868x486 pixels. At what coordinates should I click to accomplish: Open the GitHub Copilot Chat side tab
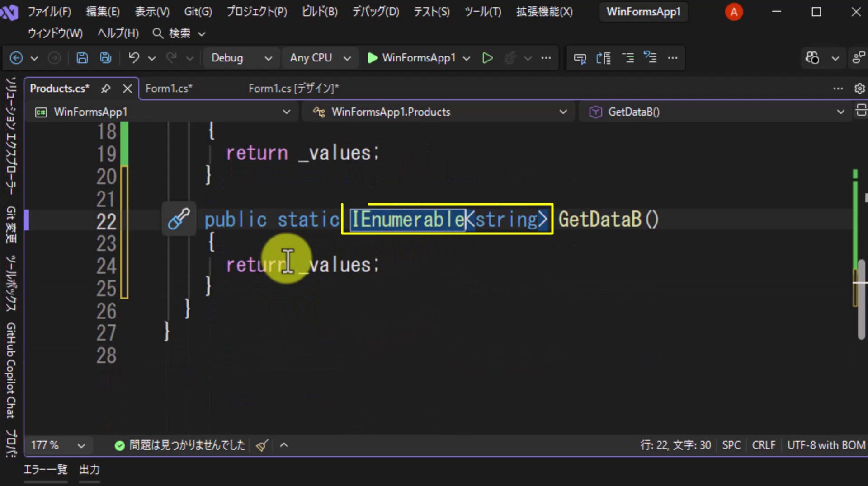[x=11, y=370]
